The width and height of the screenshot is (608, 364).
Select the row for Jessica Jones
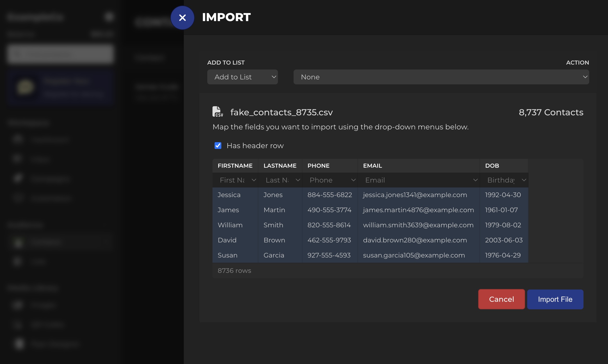(x=330, y=194)
